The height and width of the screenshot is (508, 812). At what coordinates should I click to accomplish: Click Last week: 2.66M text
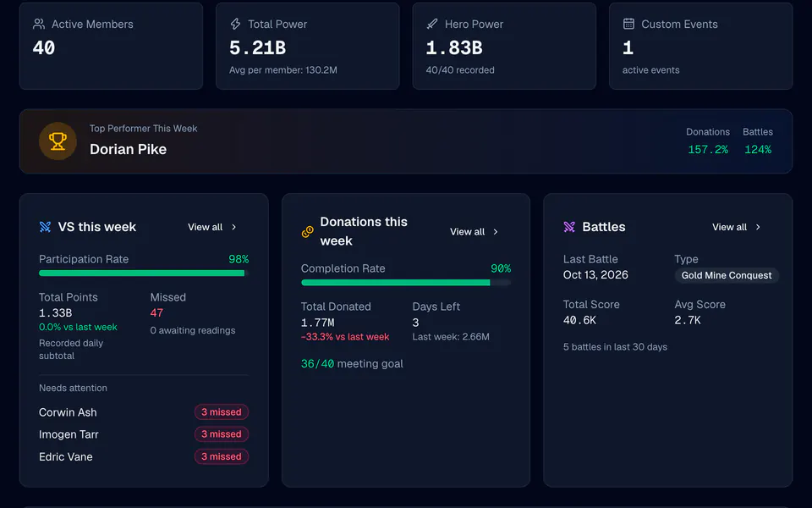(x=451, y=336)
